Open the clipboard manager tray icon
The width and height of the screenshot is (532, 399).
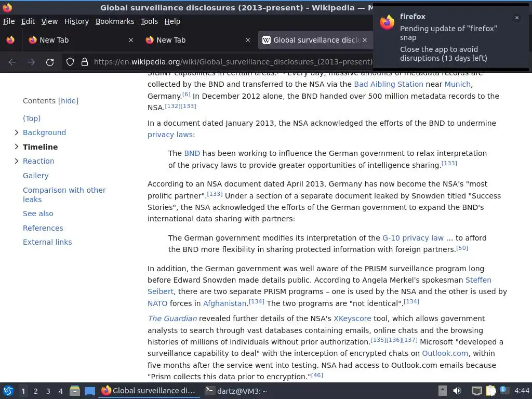coord(490,391)
